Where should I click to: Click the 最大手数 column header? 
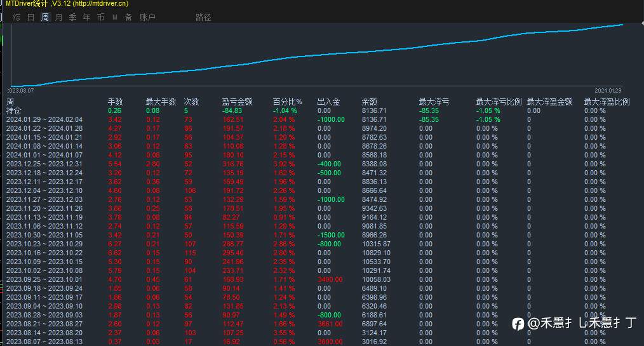click(x=161, y=102)
